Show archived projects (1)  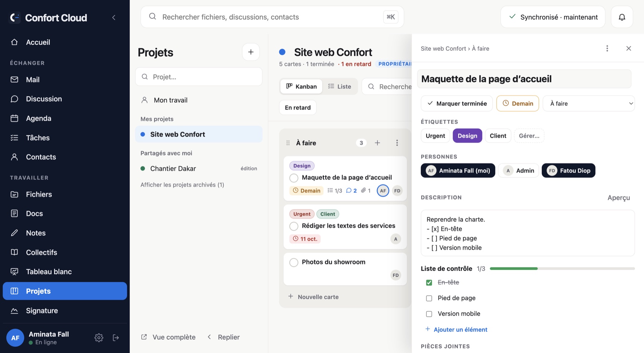(x=182, y=185)
